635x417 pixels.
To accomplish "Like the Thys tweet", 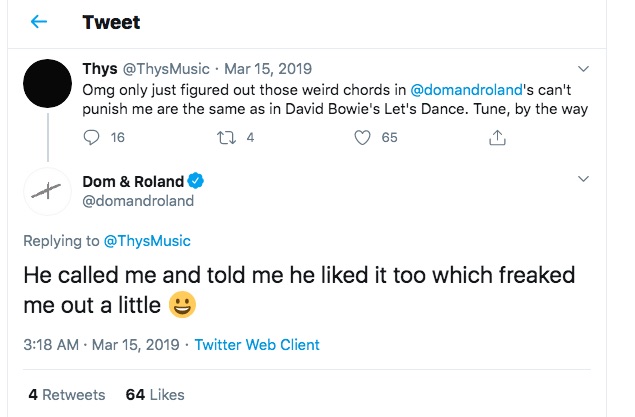I will [x=364, y=137].
